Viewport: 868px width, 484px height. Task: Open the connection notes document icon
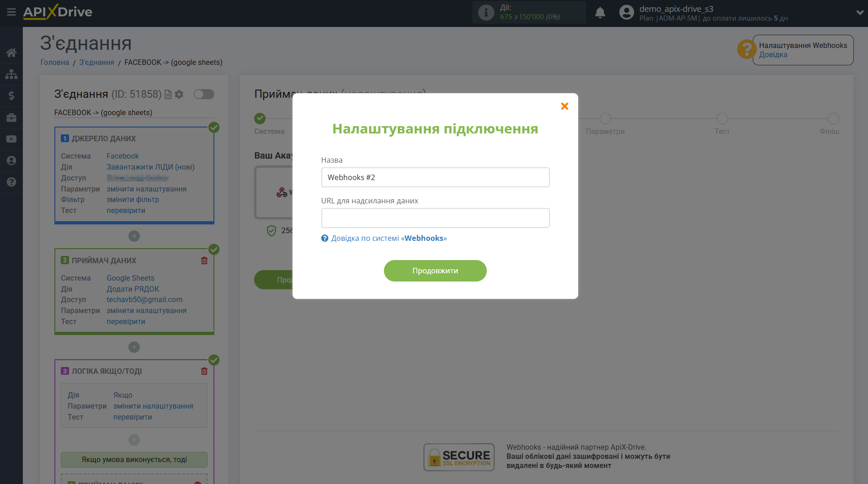[168, 94]
